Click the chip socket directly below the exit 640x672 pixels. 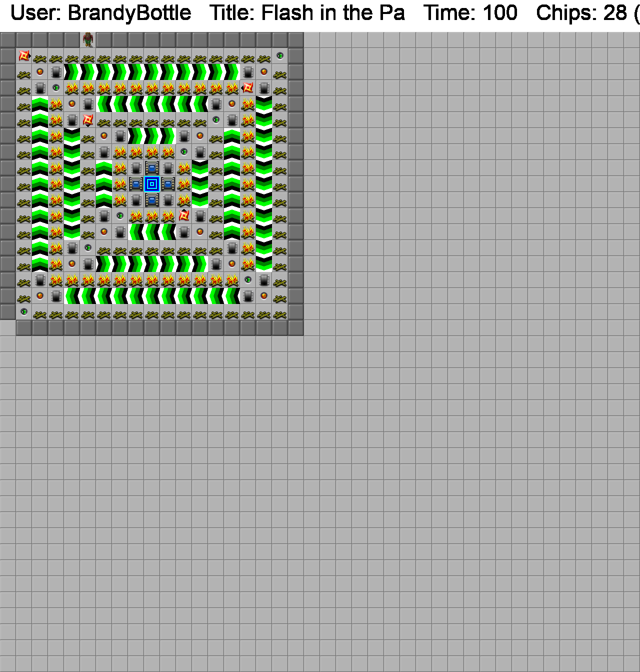(x=152, y=200)
